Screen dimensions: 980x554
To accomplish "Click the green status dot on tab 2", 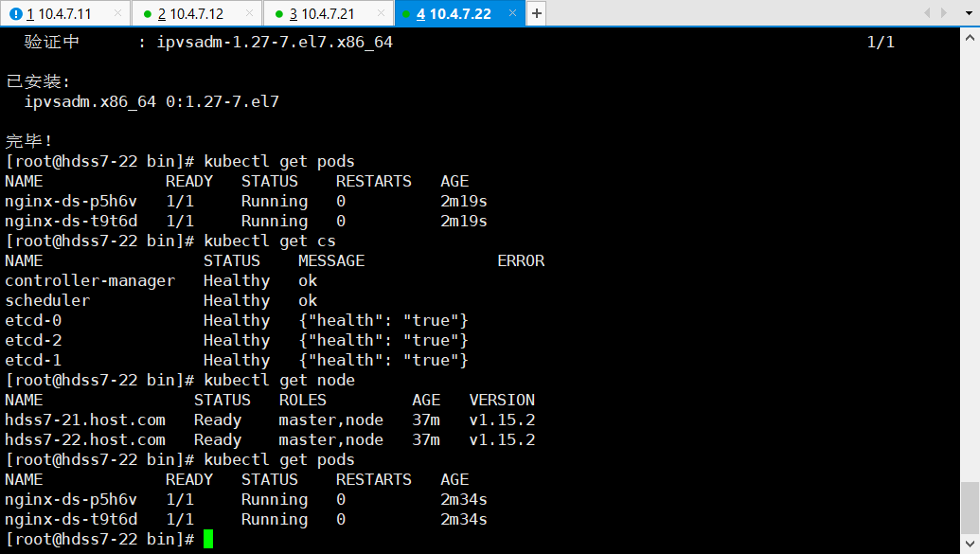I will click(x=147, y=13).
